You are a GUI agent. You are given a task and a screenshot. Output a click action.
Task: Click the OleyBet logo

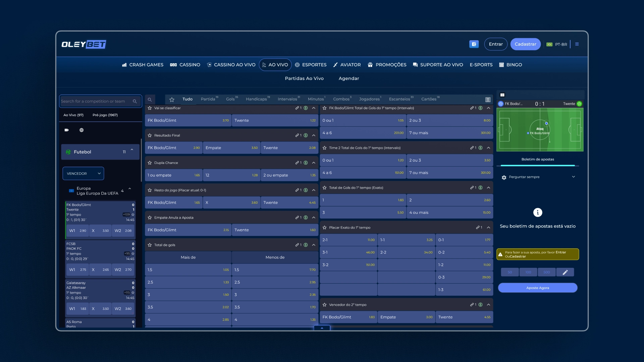click(84, 44)
